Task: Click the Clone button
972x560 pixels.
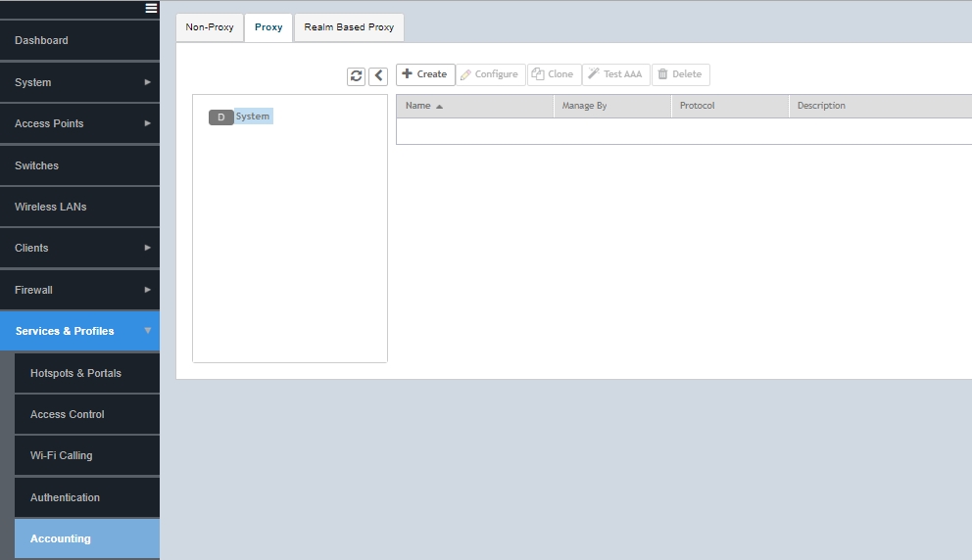Action: pyautogui.click(x=554, y=74)
